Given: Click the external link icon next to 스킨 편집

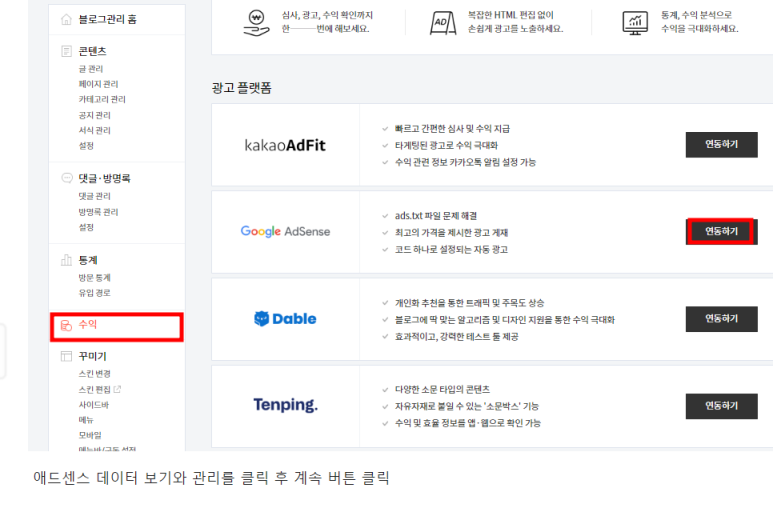Looking at the screenshot, I should pyautogui.click(x=117, y=389).
